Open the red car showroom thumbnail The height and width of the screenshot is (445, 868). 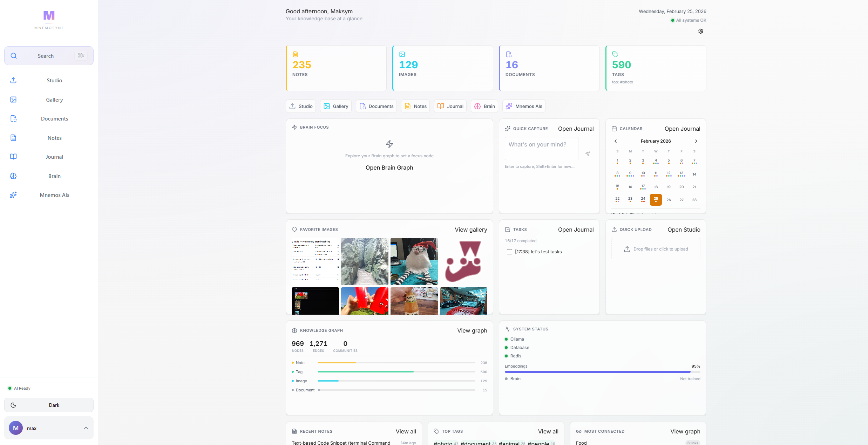pyautogui.click(x=463, y=301)
